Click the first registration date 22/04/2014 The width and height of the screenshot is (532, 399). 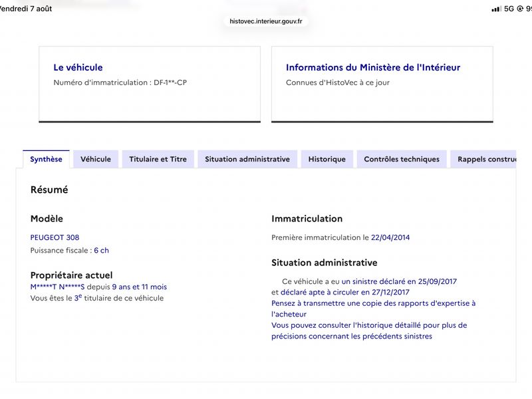[x=390, y=237]
